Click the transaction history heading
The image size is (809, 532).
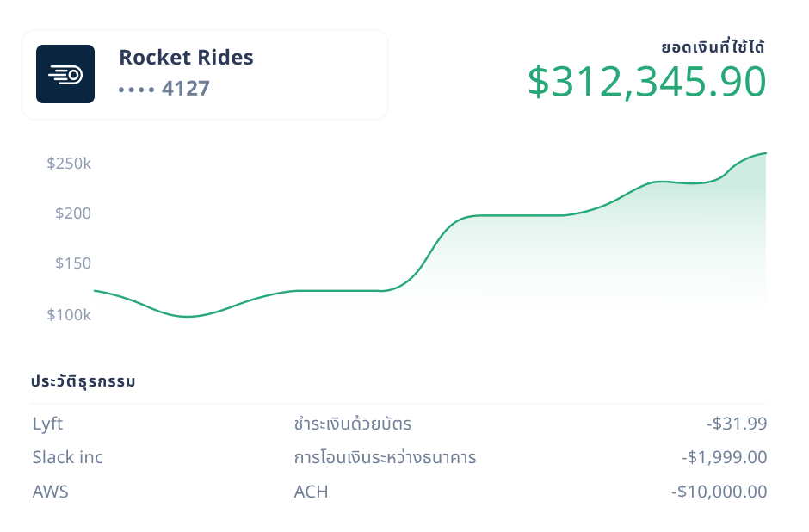pos(83,381)
